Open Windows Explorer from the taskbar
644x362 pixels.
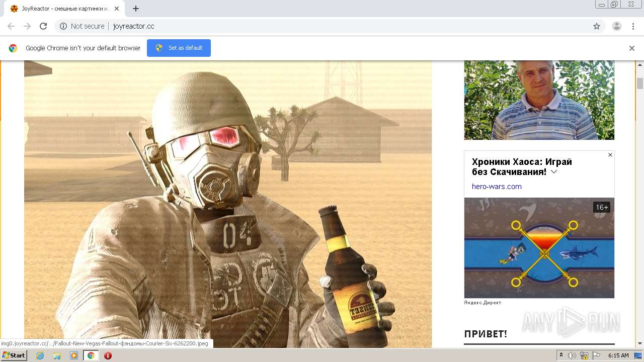(57, 355)
